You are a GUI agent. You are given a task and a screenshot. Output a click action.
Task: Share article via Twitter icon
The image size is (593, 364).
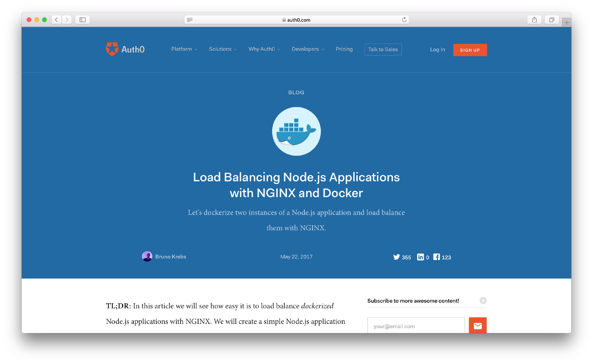click(396, 257)
